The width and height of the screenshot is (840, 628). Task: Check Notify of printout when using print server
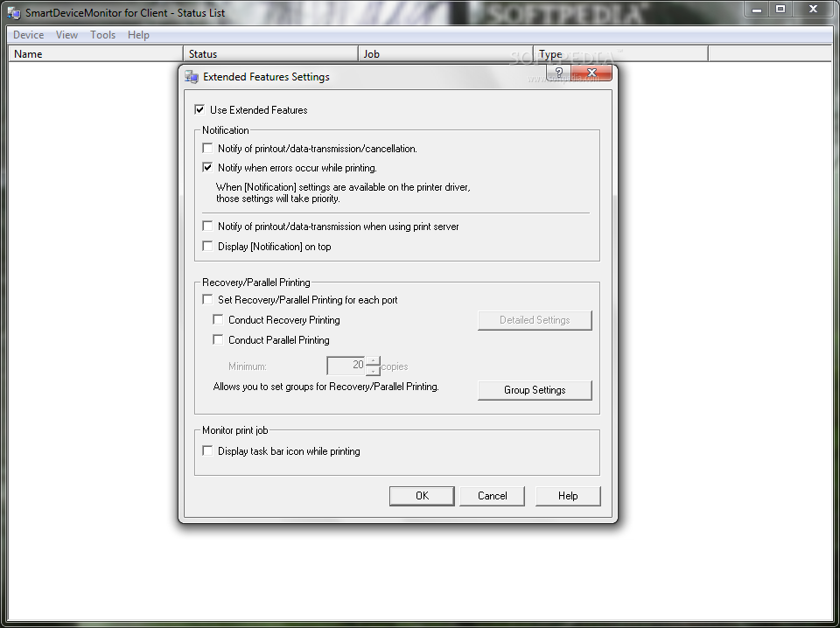click(x=207, y=226)
